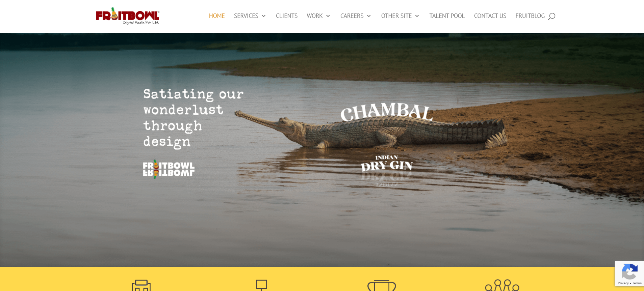The height and width of the screenshot is (291, 644).
Task: Open the Talent Pool page
Action: click(447, 16)
